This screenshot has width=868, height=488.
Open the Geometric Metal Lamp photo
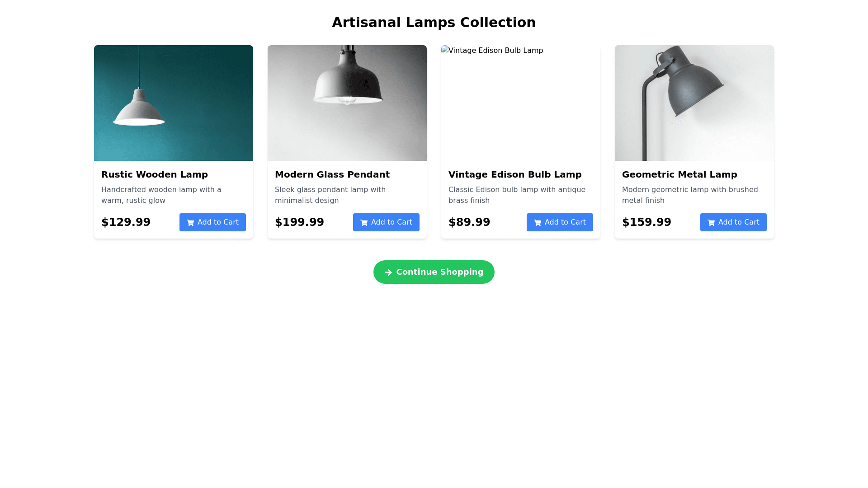tap(694, 103)
